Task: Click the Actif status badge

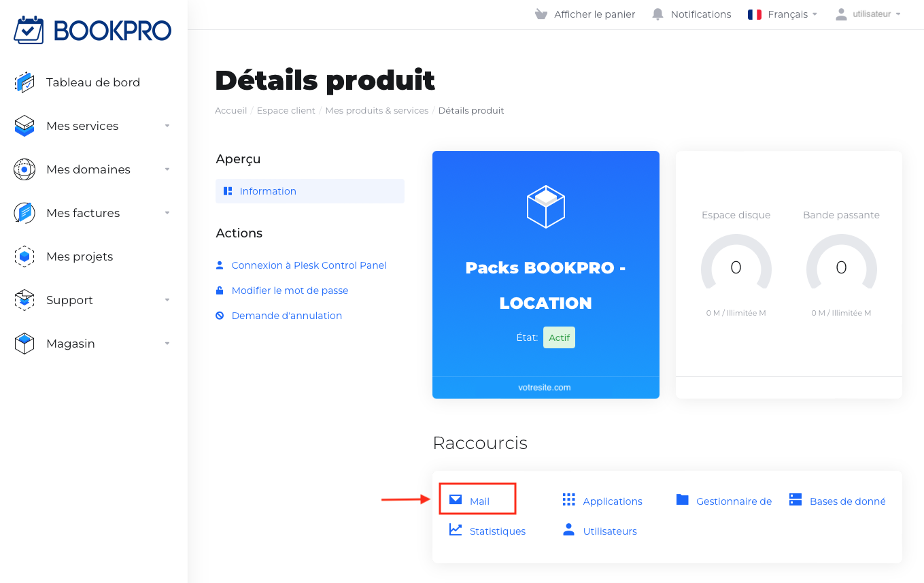Action: point(559,337)
